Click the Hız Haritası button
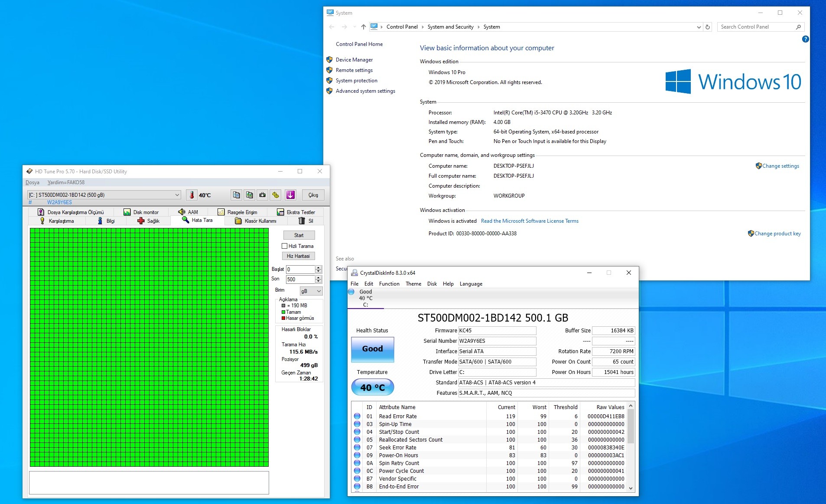The width and height of the screenshot is (826, 504). click(298, 256)
